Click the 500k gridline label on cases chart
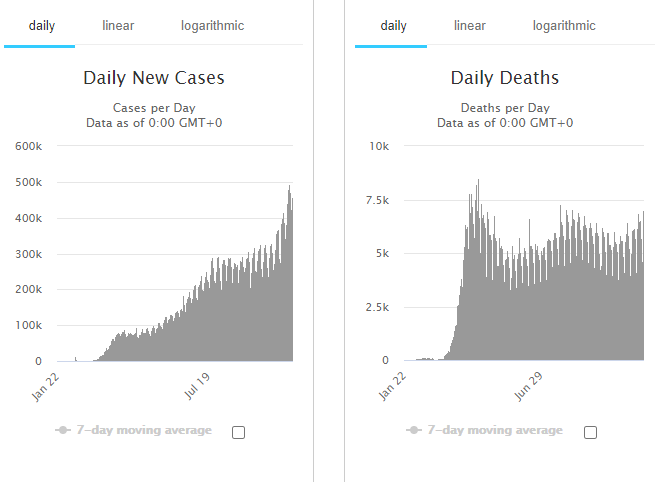The width and height of the screenshot is (659, 482). click(29, 182)
